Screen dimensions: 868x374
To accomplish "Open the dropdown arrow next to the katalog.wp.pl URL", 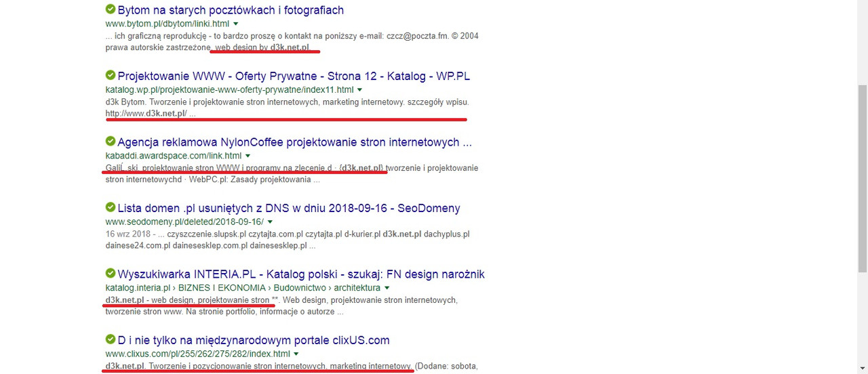I will [x=359, y=90].
